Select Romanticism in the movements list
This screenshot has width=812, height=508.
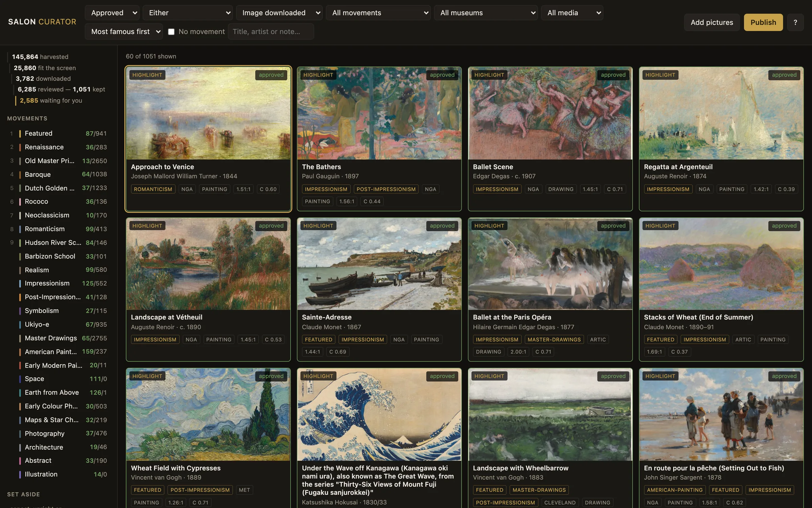[58, 229]
